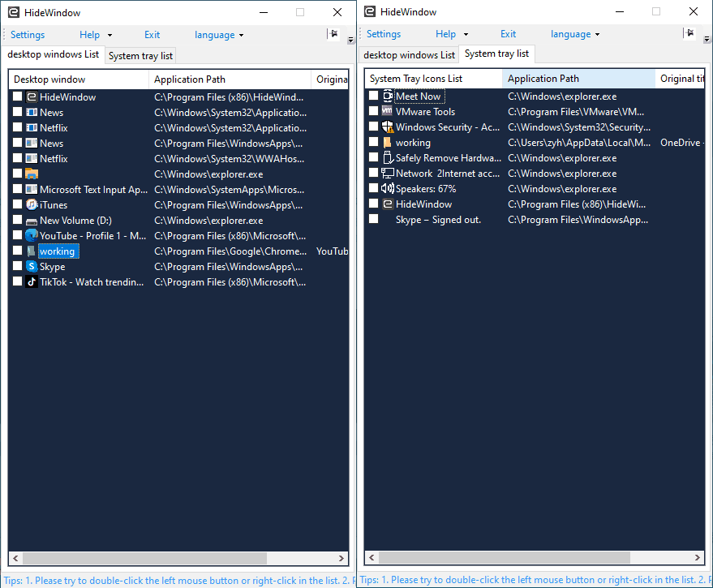Image resolution: width=713 pixels, height=588 pixels.
Task: Click the Network monitor icon
Action: click(x=388, y=174)
